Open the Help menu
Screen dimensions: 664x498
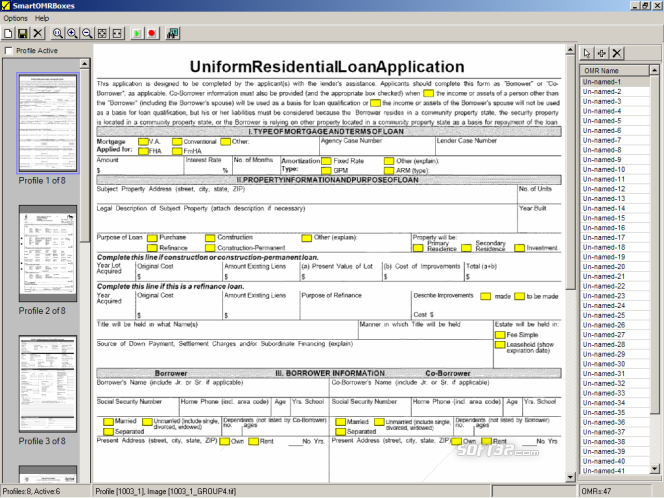pyautogui.click(x=42, y=18)
